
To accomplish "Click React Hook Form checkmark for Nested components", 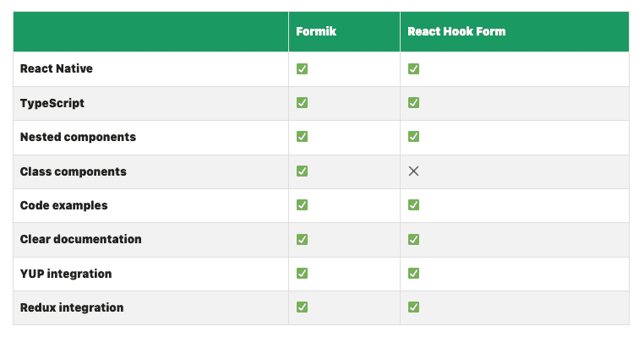I will 413,136.
